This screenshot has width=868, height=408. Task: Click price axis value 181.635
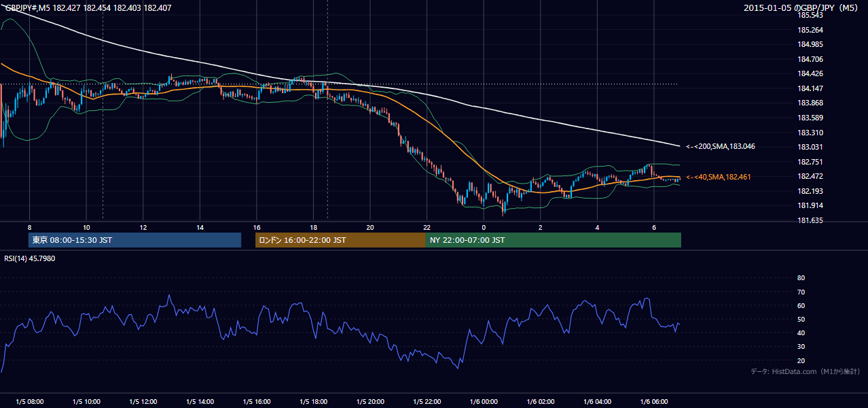(810, 220)
